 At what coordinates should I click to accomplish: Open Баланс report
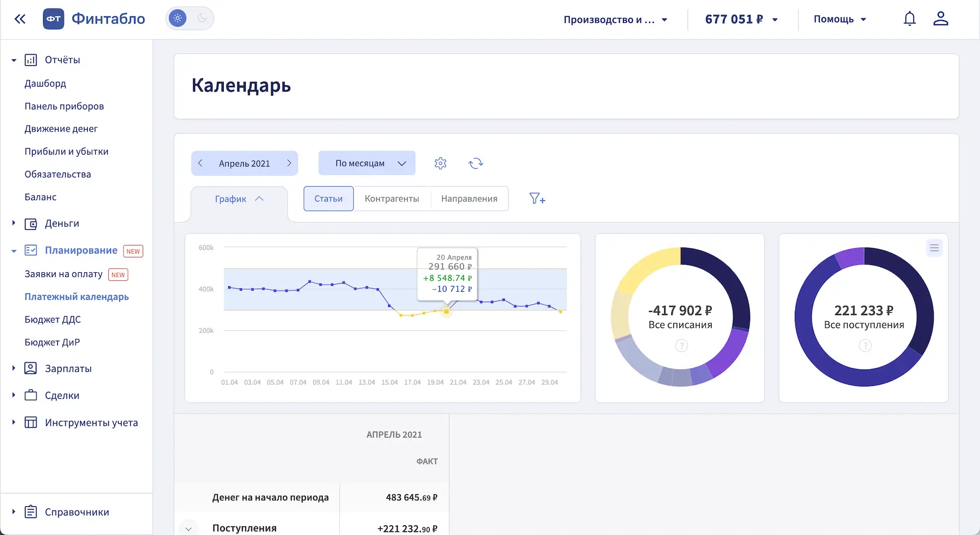pos(40,197)
